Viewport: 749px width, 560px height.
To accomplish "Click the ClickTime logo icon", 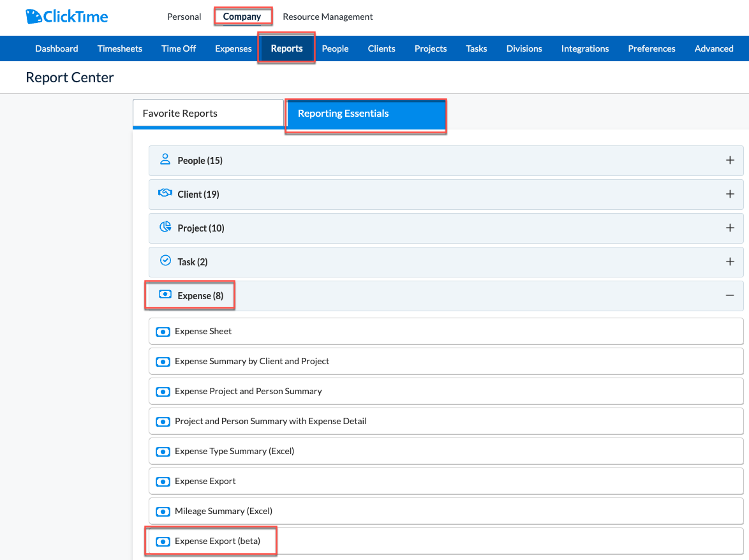I will tap(33, 16).
